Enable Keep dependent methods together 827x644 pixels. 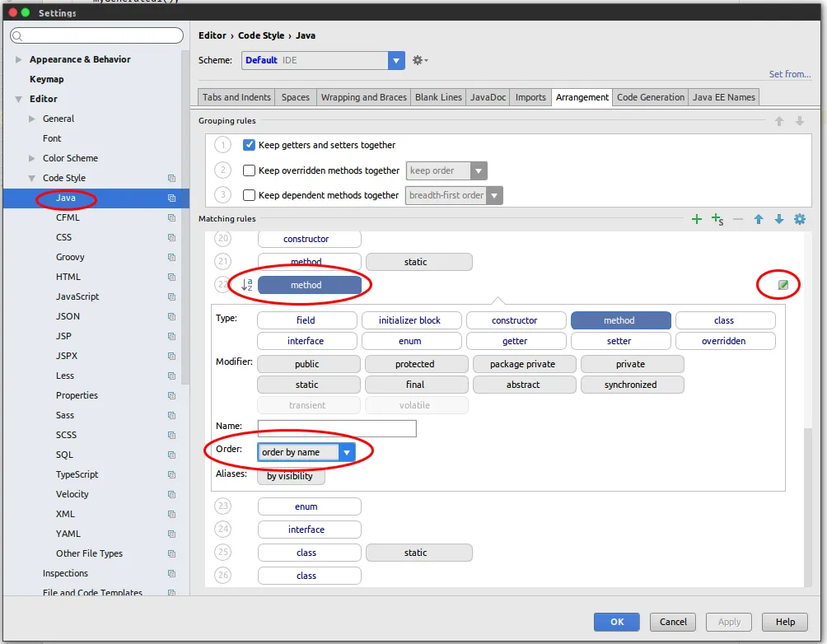click(x=249, y=195)
